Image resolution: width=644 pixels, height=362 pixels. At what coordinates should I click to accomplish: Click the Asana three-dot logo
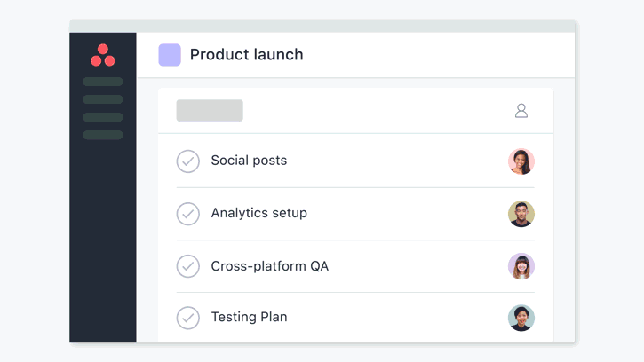[x=103, y=55]
